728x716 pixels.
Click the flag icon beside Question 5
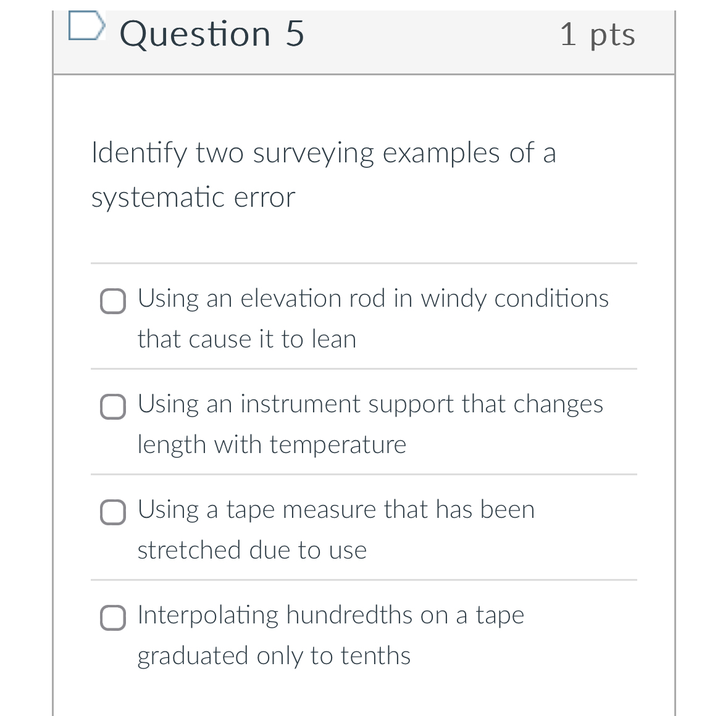click(x=86, y=26)
